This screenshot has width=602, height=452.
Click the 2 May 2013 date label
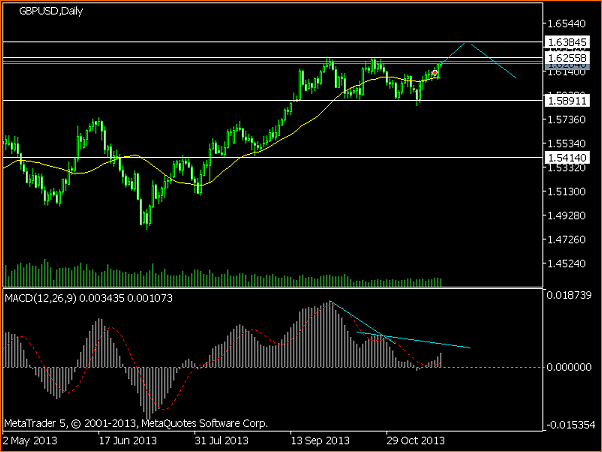[x=30, y=440]
